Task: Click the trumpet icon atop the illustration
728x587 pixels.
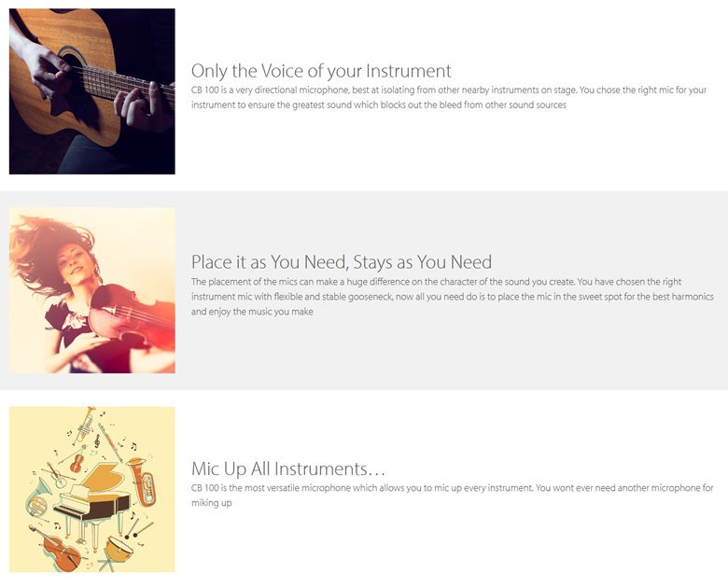Action: pyautogui.click(x=86, y=425)
